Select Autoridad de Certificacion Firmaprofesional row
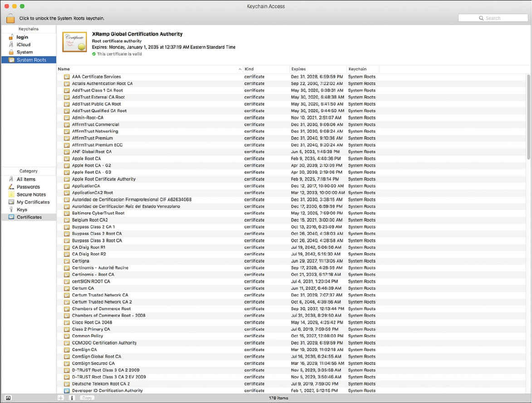The height and width of the screenshot is (403, 532). click(x=292, y=200)
